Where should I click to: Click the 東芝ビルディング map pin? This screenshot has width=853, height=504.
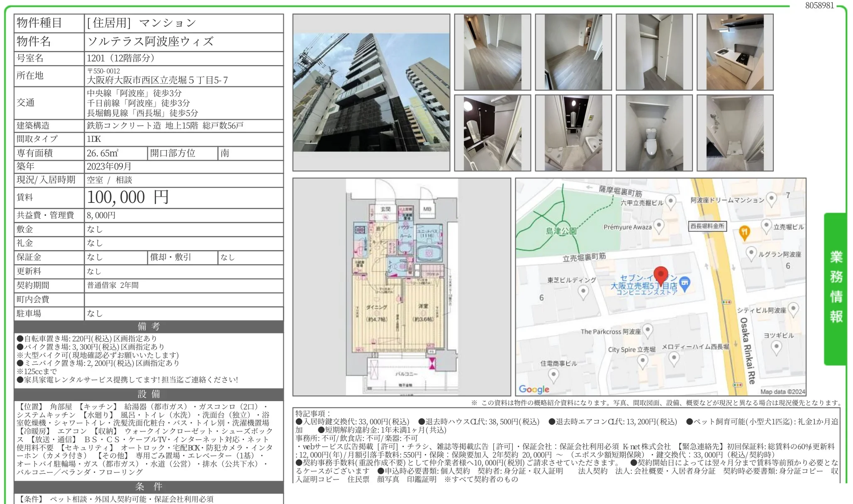click(583, 292)
